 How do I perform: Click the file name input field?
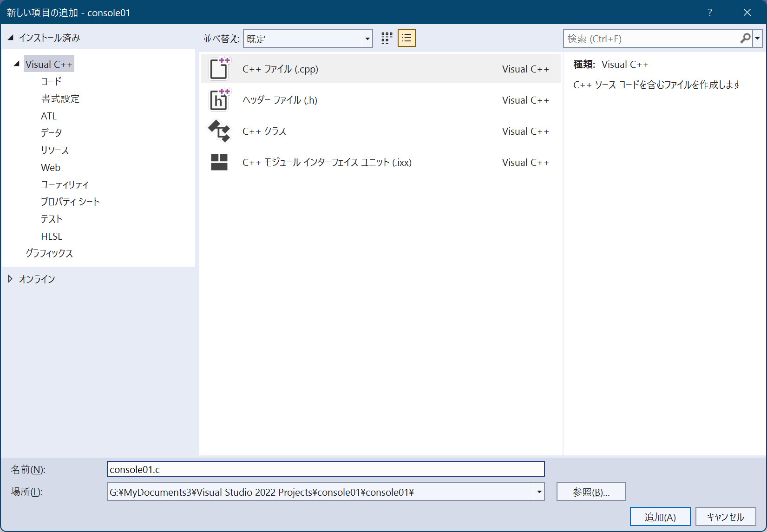coord(325,469)
